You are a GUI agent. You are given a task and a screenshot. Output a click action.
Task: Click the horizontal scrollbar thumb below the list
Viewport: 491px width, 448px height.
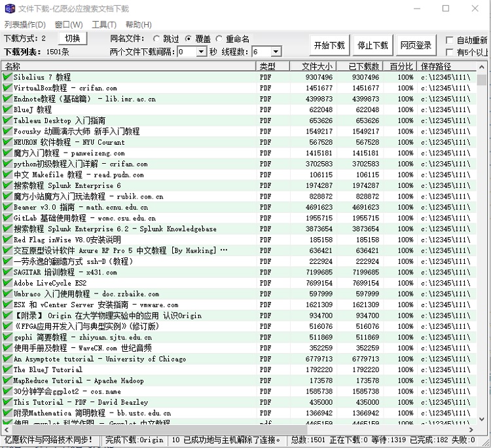coord(159,430)
